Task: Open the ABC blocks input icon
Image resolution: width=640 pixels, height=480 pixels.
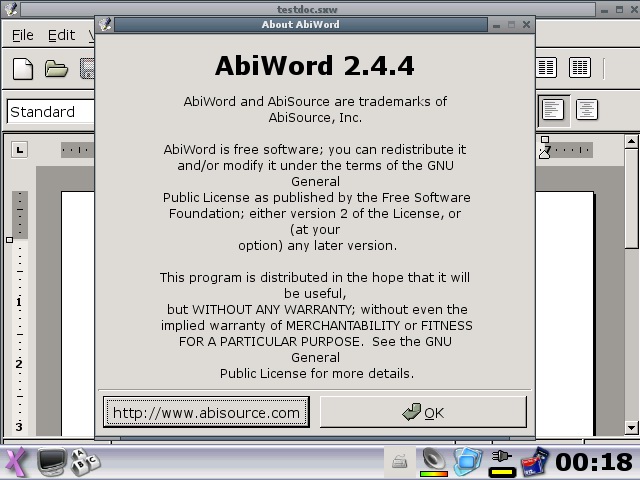Action: coord(84,462)
